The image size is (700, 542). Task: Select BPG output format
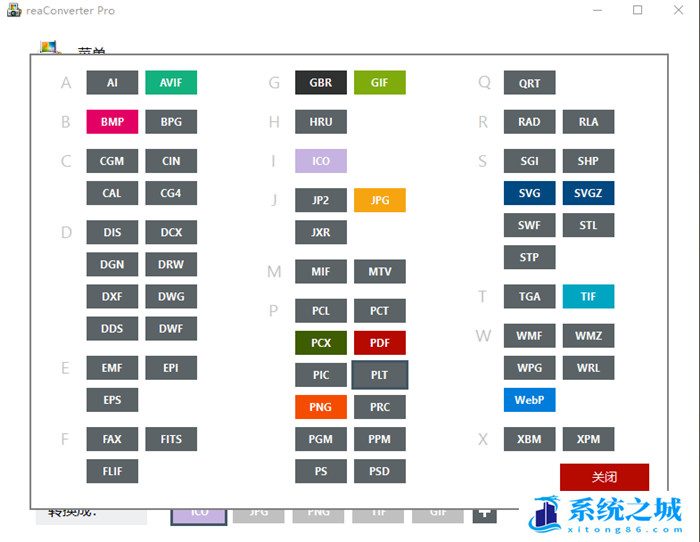(x=171, y=122)
